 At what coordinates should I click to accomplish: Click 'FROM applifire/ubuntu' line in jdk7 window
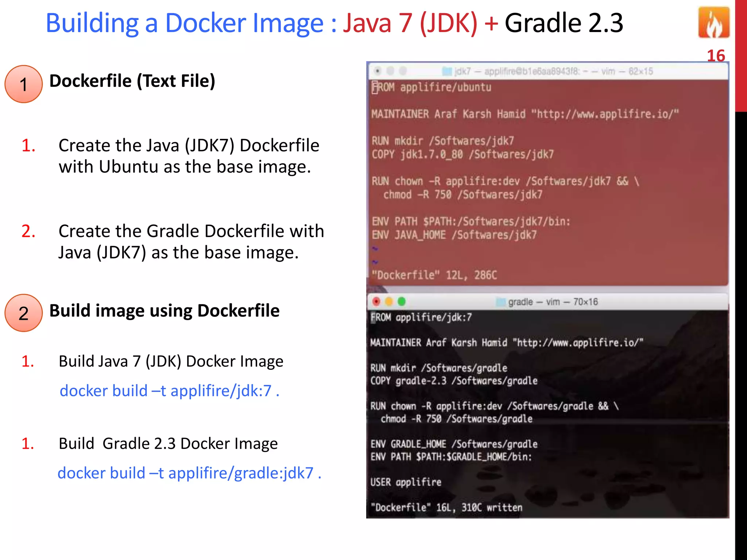click(x=431, y=87)
